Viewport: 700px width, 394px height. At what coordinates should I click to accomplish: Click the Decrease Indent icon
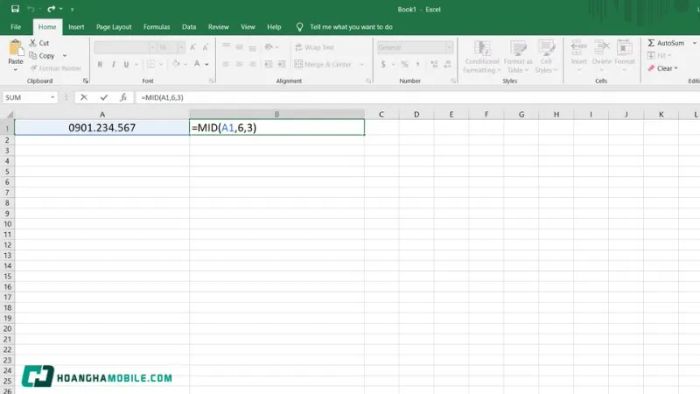268,65
